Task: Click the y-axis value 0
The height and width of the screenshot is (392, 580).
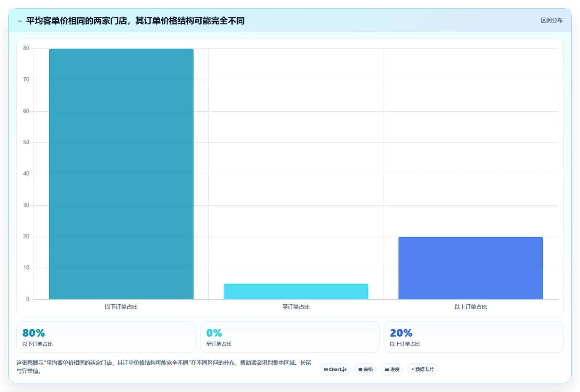Action: click(28, 299)
